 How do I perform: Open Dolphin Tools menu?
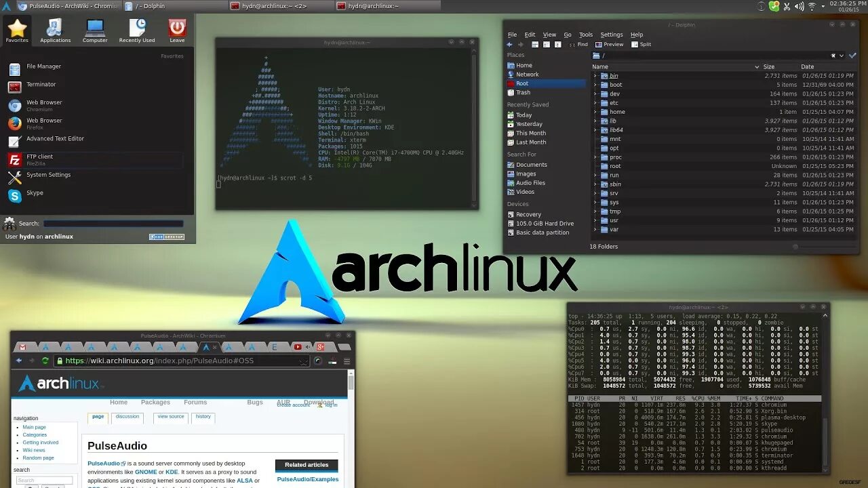click(x=586, y=35)
